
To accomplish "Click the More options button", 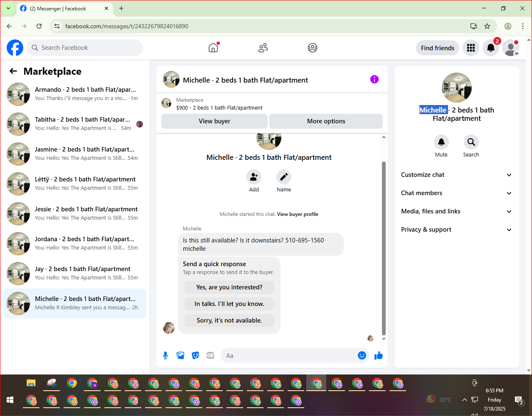I will point(326,121).
